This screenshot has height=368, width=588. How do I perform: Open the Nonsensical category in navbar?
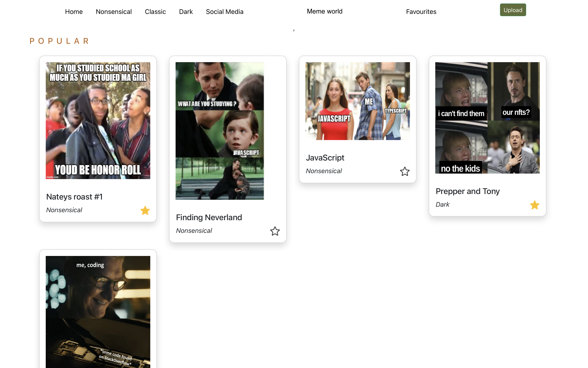pos(114,12)
